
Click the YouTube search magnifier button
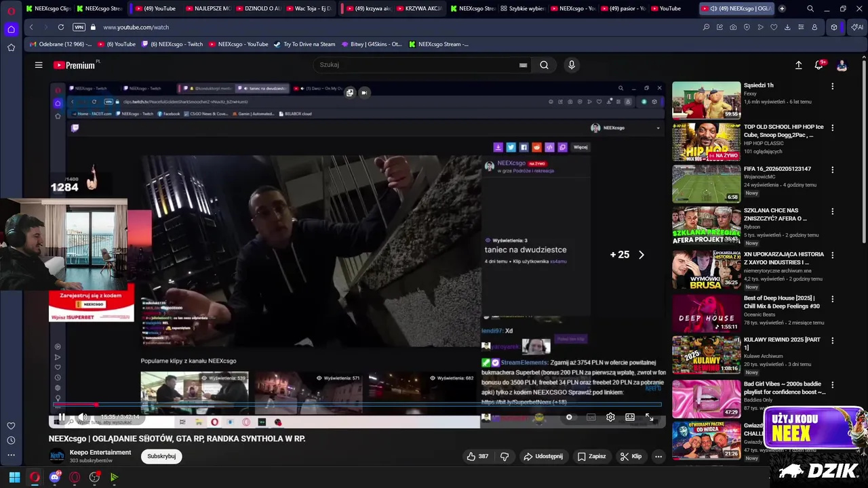tap(544, 65)
